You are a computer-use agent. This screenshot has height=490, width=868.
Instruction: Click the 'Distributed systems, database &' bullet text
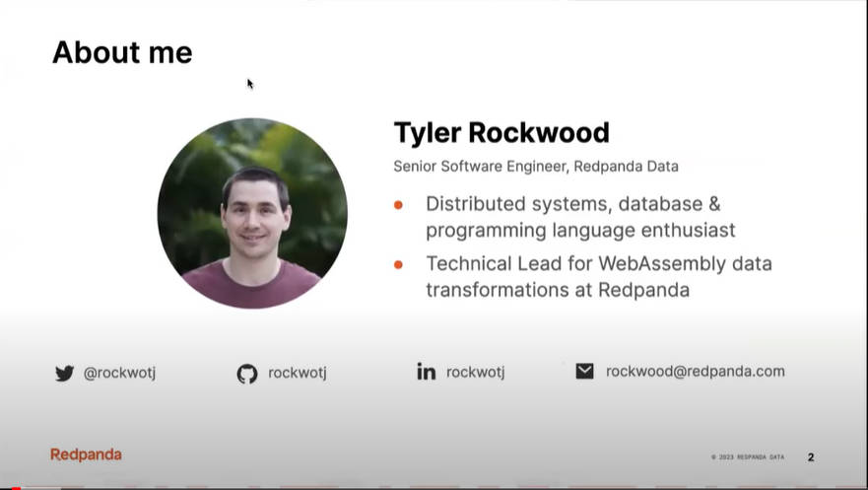coord(573,204)
